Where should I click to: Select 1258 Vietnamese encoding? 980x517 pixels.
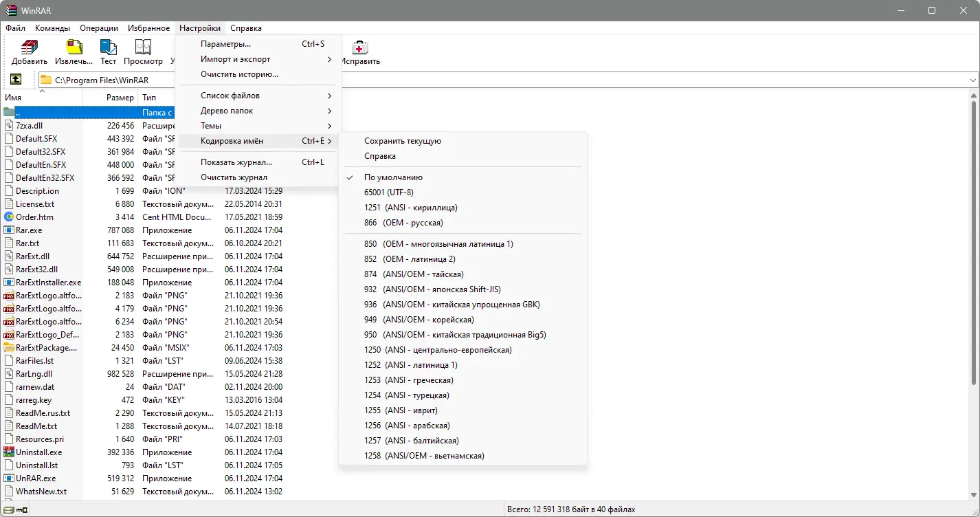point(463,456)
